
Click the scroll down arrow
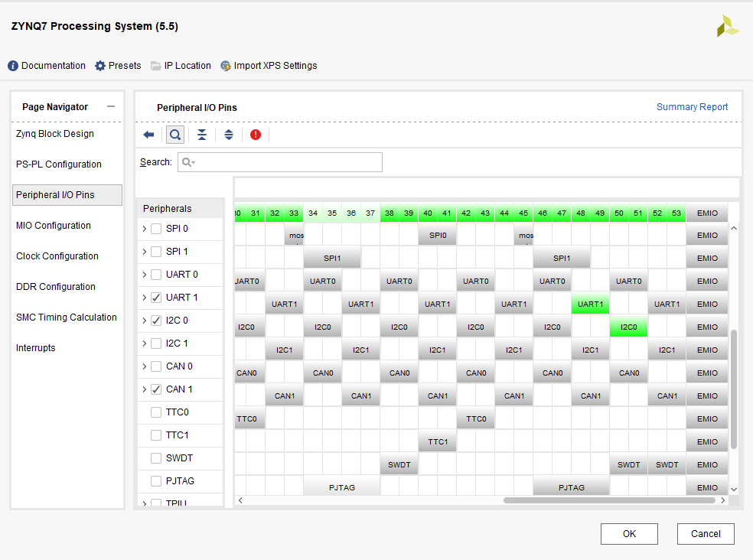tap(734, 490)
